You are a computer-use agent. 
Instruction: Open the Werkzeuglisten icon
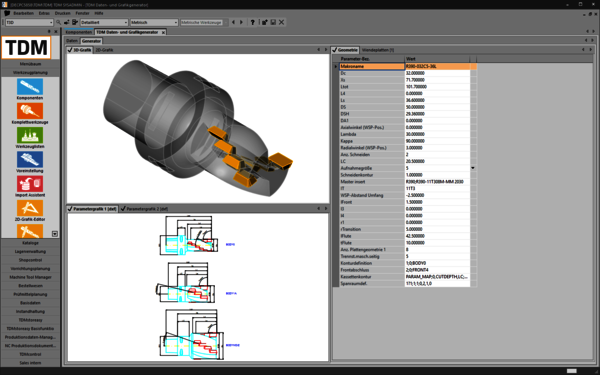point(30,135)
